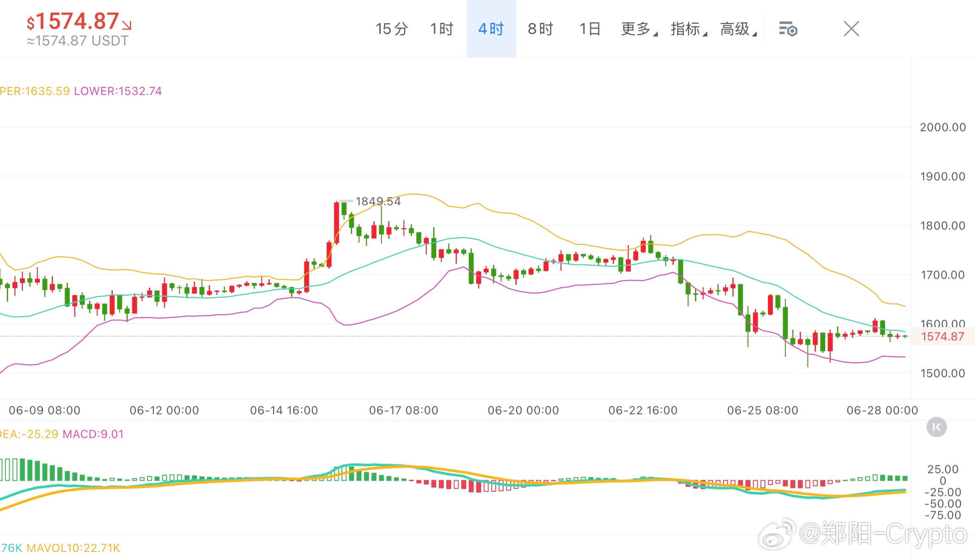Click the 06-09 08:00 time label
Viewport: 975px width, 560px height.
(x=45, y=410)
